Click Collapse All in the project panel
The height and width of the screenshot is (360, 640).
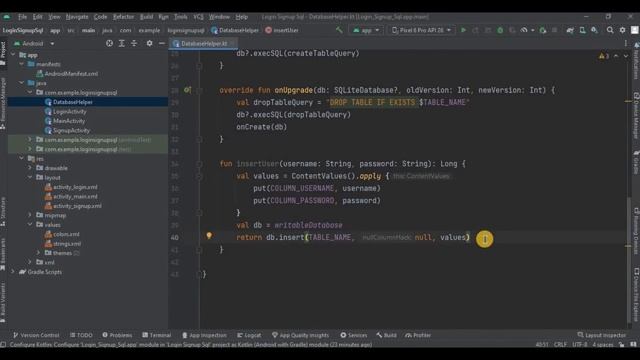(x=134, y=43)
